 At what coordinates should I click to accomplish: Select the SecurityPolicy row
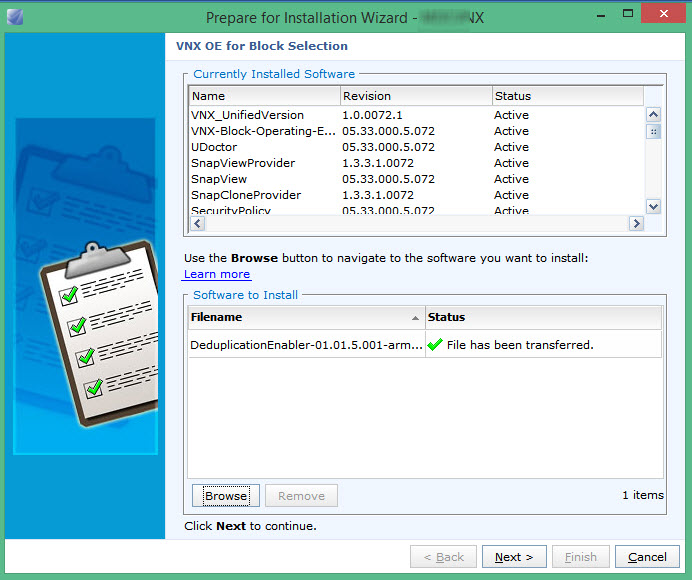pyautogui.click(x=416, y=210)
